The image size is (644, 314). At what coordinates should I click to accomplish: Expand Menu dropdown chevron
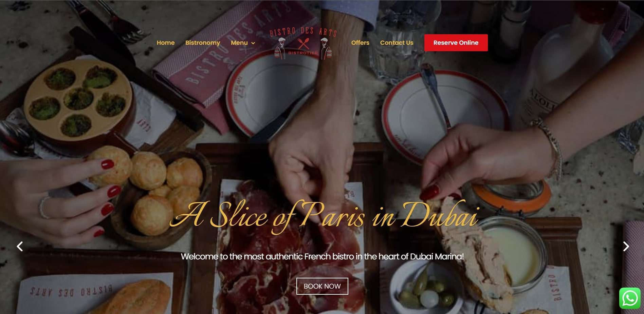(x=253, y=43)
